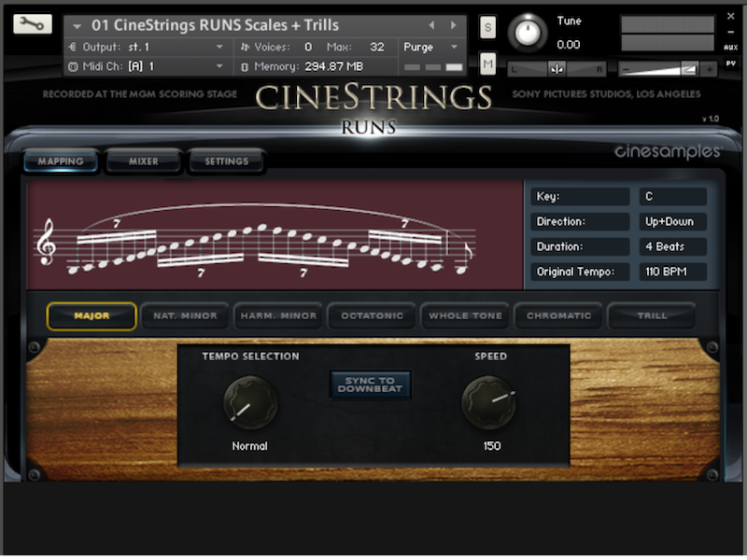Screen dimensions: 747x560
Task: Load next instrument with right arrow
Action: (x=453, y=25)
